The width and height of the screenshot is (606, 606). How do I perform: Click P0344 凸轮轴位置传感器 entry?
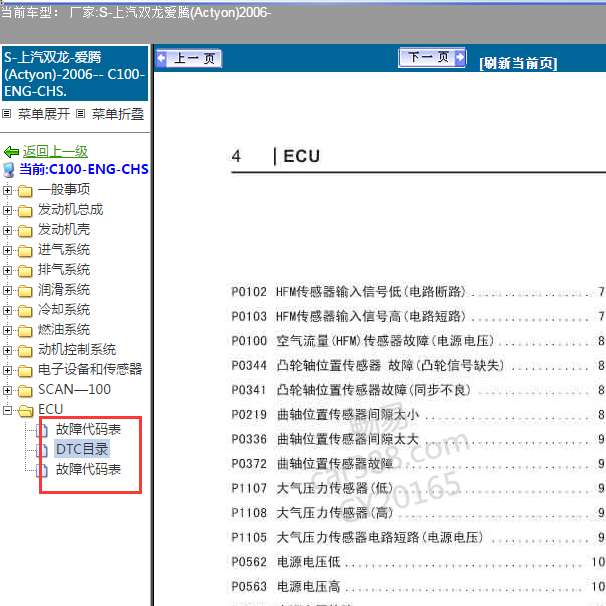click(x=417, y=366)
